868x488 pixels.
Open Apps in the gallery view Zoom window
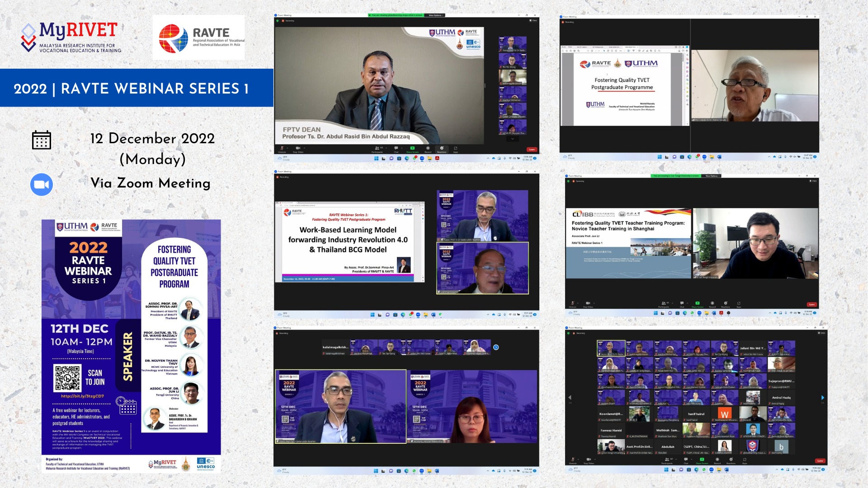click(x=745, y=461)
